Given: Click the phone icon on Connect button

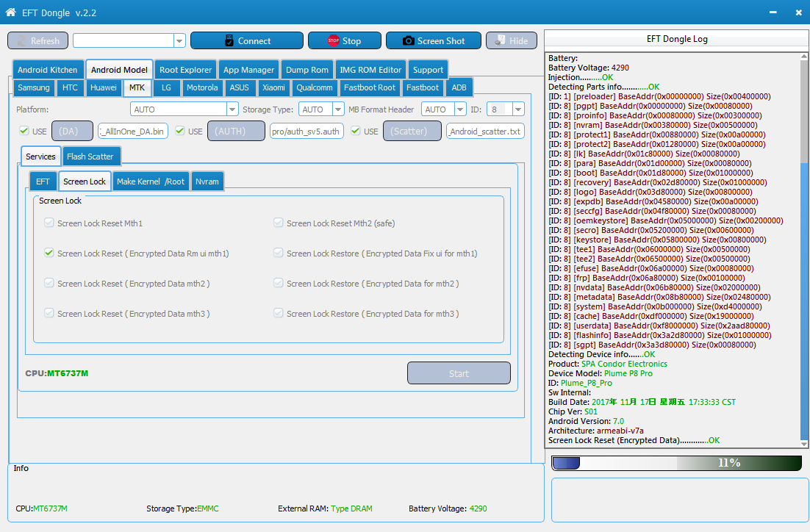Looking at the screenshot, I should pos(229,40).
